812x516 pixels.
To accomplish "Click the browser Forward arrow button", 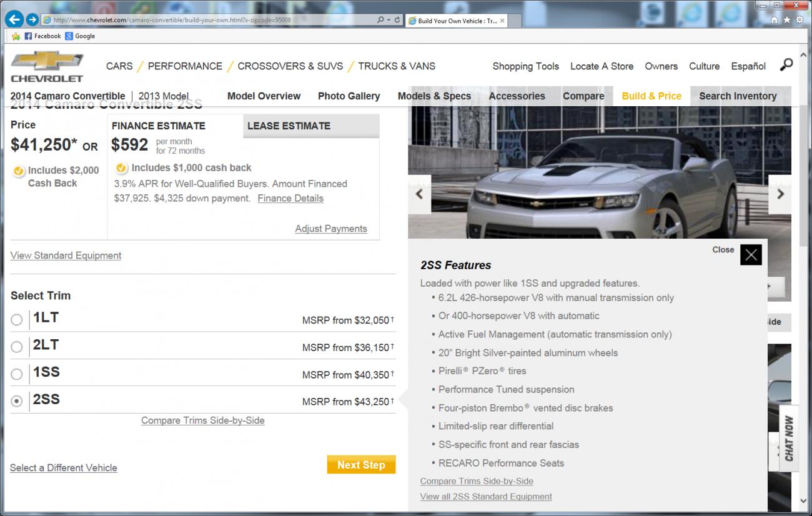I will click(x=32, y=19).
